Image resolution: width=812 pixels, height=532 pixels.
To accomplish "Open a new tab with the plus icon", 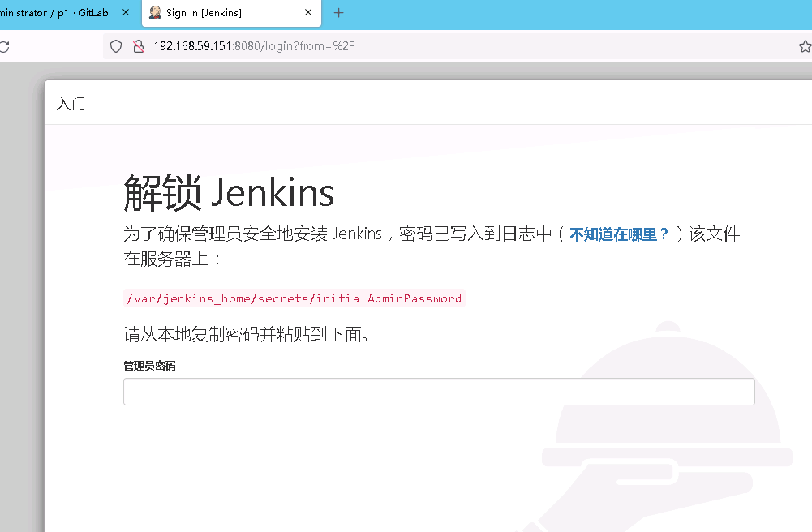I will pos(339,13).
